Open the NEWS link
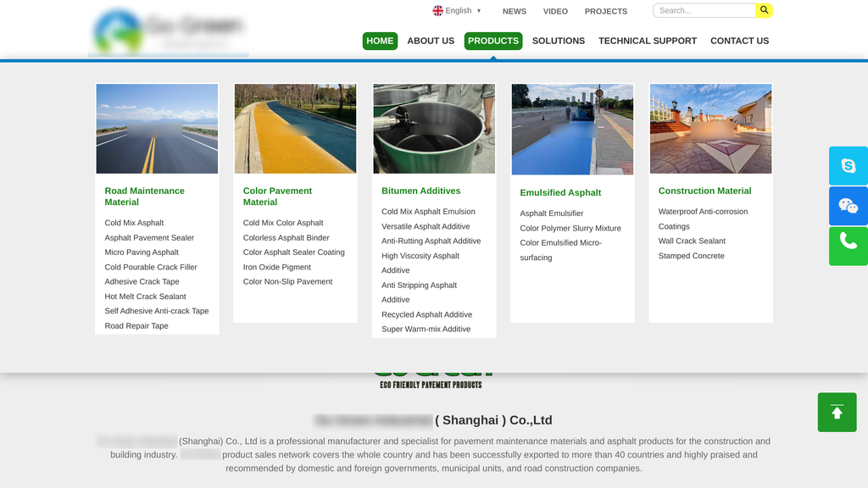 [x=515, y=11]
